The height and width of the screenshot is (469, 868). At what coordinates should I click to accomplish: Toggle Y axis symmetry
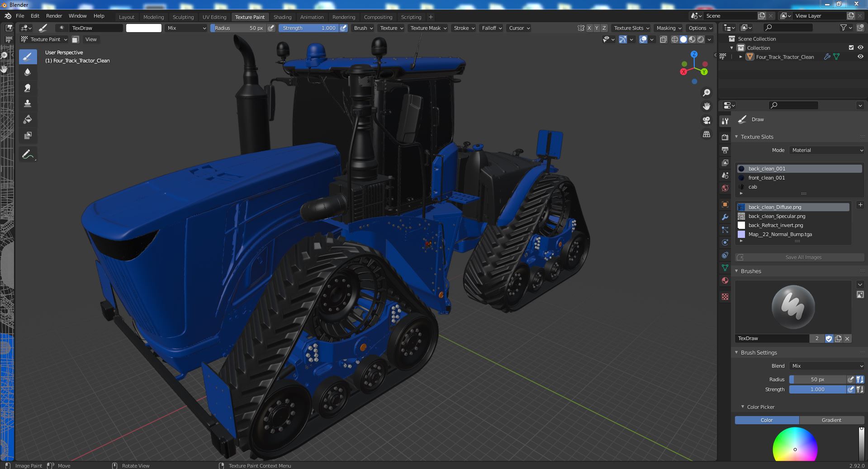coord(596,28)
